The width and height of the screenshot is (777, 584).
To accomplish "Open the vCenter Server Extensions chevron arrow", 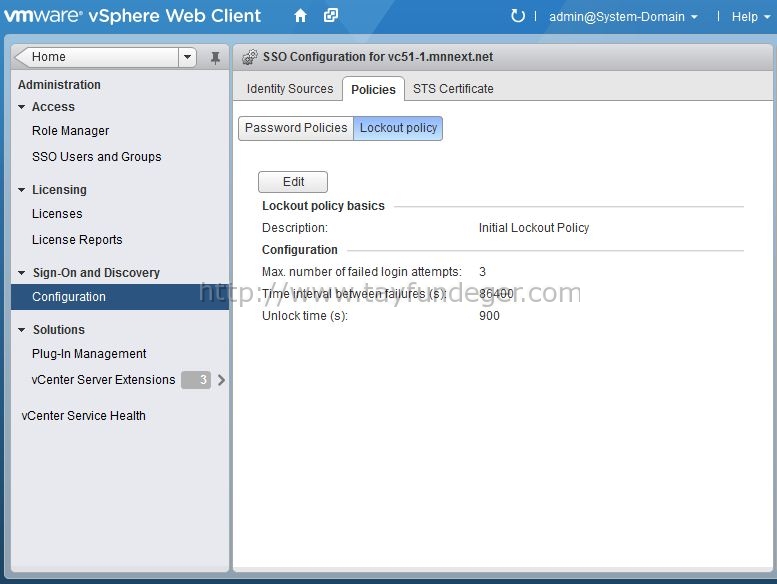I will tap(222, 380).
